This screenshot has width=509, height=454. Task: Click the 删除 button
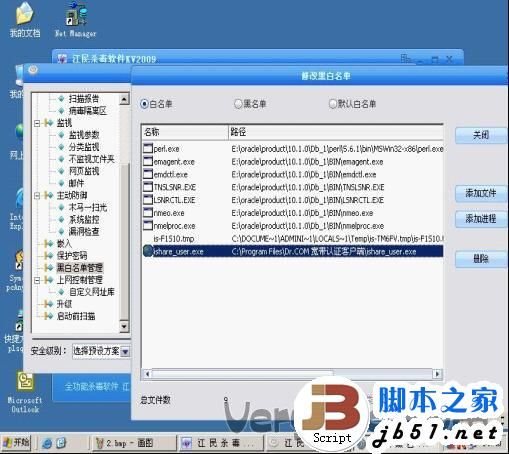coord(481,259)
